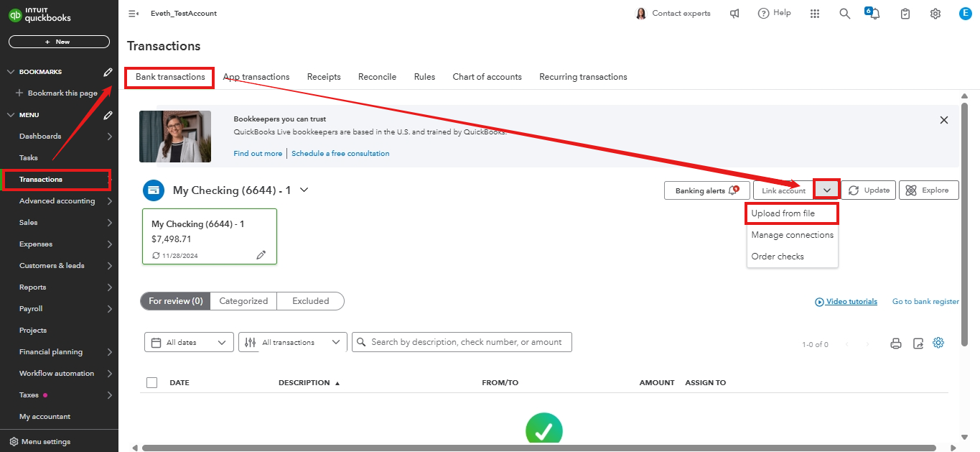This screenshot has width=980, height=452.
Task: Open the megaphone announcements icon
Action: pyautogui.click(x=734, y=14)
